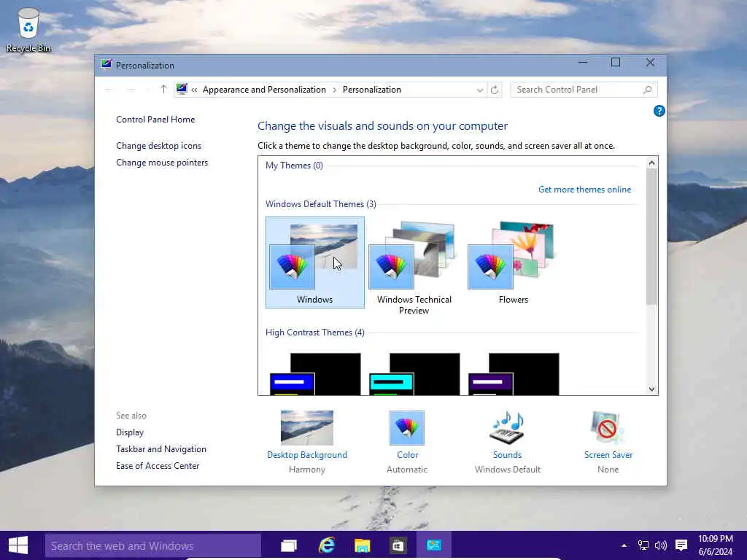Image resolution: width=747 pixels, height=560 pixels.
Task: Click the search magnifier icon
Action: (648, 90)
